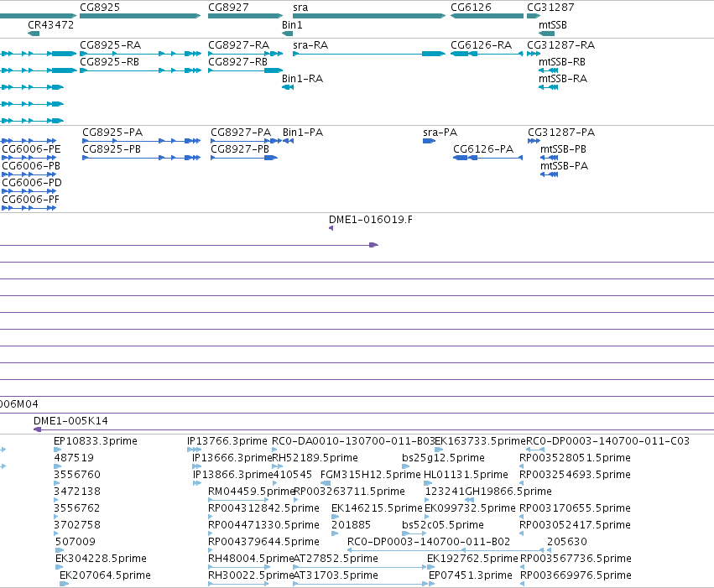The image size is (714, 588).
Task: Select the GH19866.5prime EST label
Action: pyautogui.click(x=508, y=492)
